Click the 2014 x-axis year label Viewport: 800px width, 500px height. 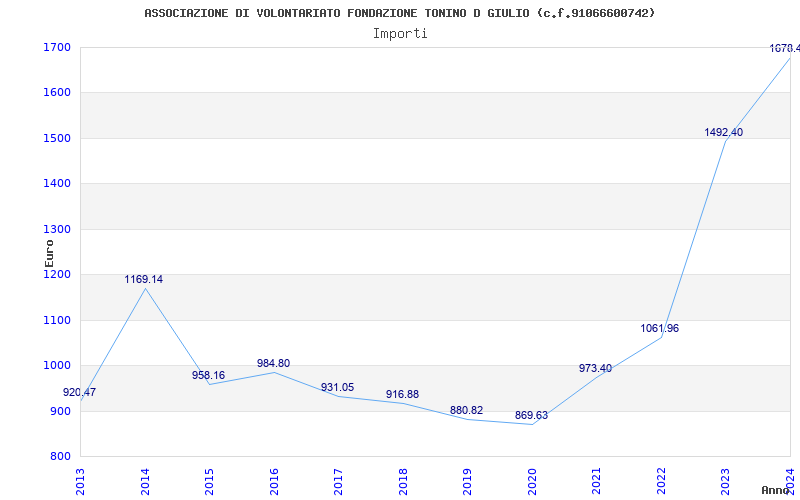[x=145, y=481]
